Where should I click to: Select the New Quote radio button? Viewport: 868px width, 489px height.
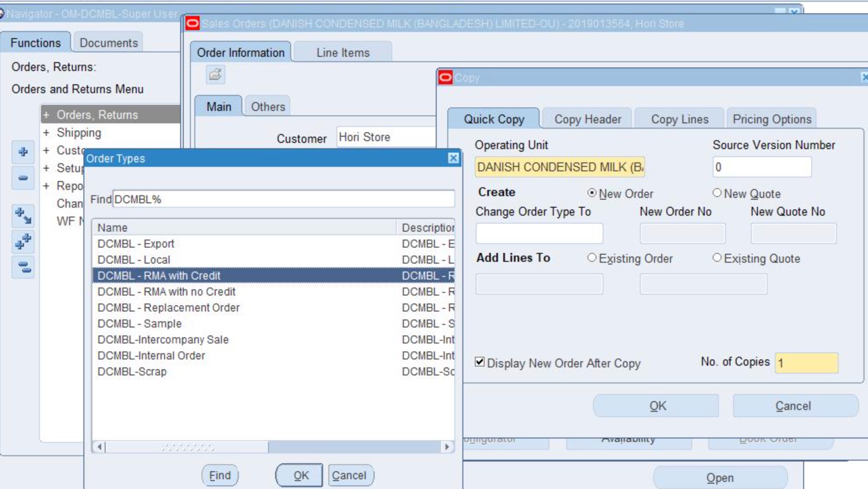717,193
